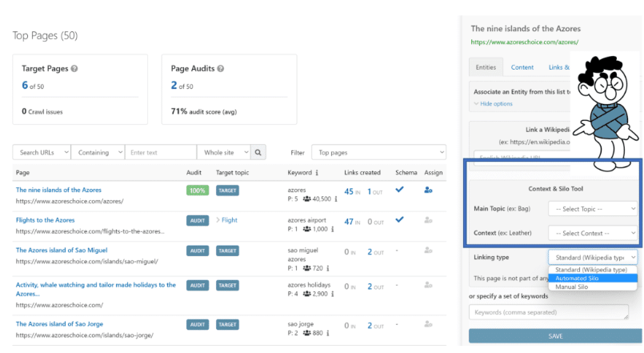Click the Enter text search field
This screenshot has width=644, height=353.
click(x=160, y=152)
